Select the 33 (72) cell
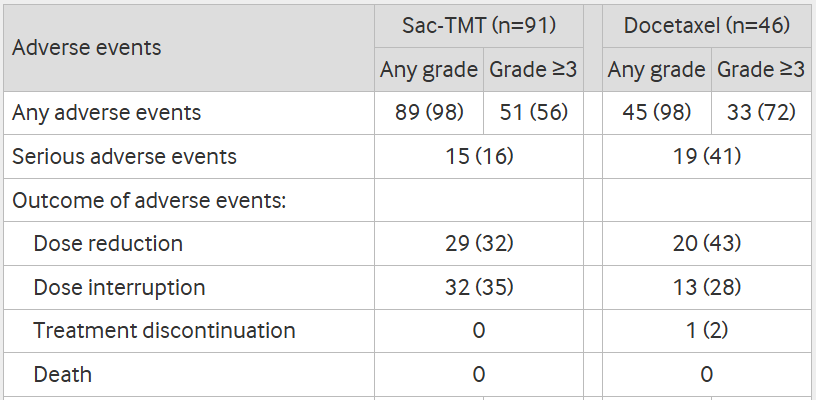The image size is (816, 400). pyautogui.click(x=761, y=113)
